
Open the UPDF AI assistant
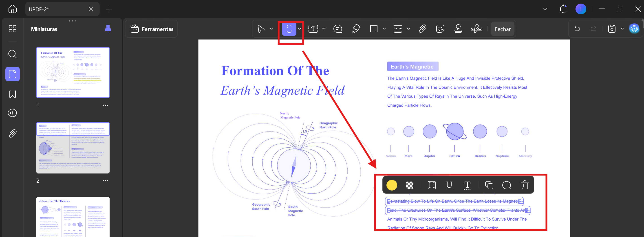pyautogui.click(x=634, y=29)
